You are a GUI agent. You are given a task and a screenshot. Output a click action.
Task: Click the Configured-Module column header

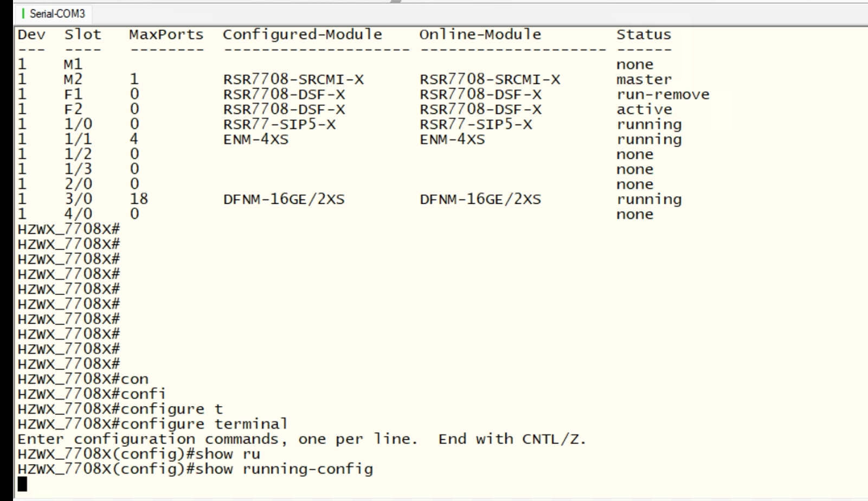click(x=302, y=35)
